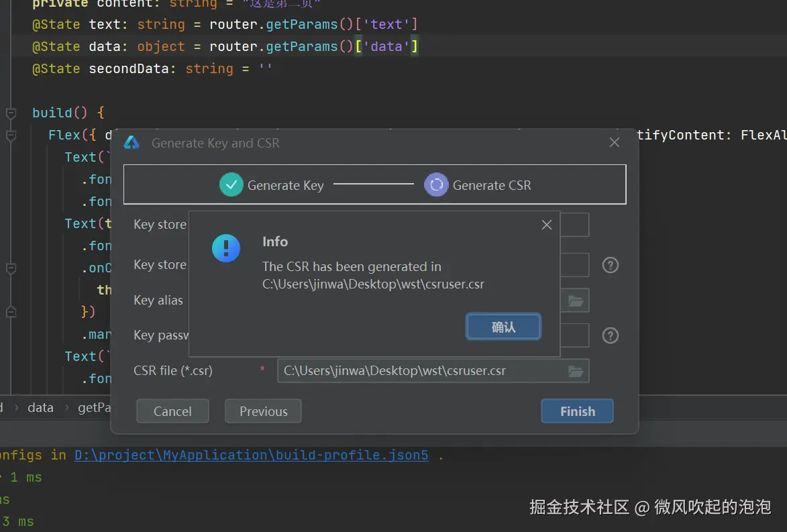Collapse the Flex block fold marker
Viewport: 787px width, 532px height.
point(11,135)
